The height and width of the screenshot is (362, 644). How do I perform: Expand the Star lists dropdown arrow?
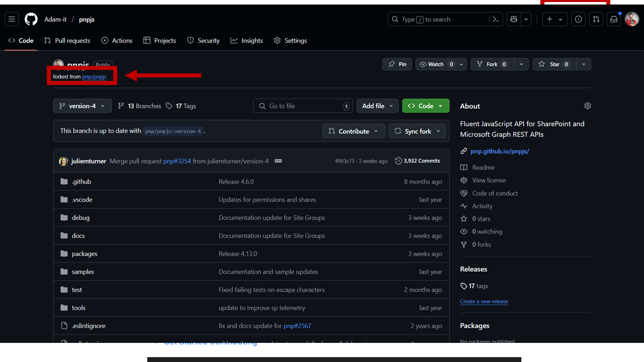coord(584,64)
